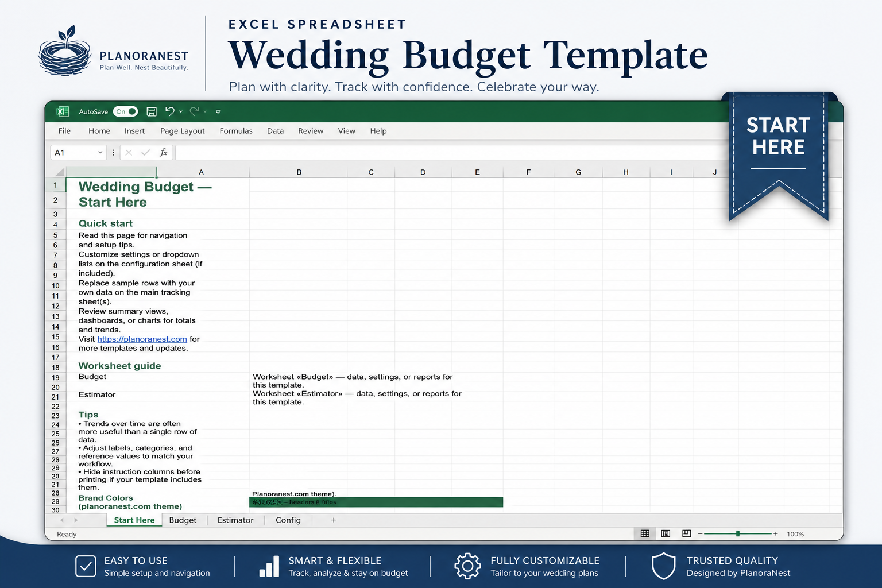The height and width of the screenshot is (588, 882).
Task: Switch to Normal view icon
Action: click(x=645, y=533)
